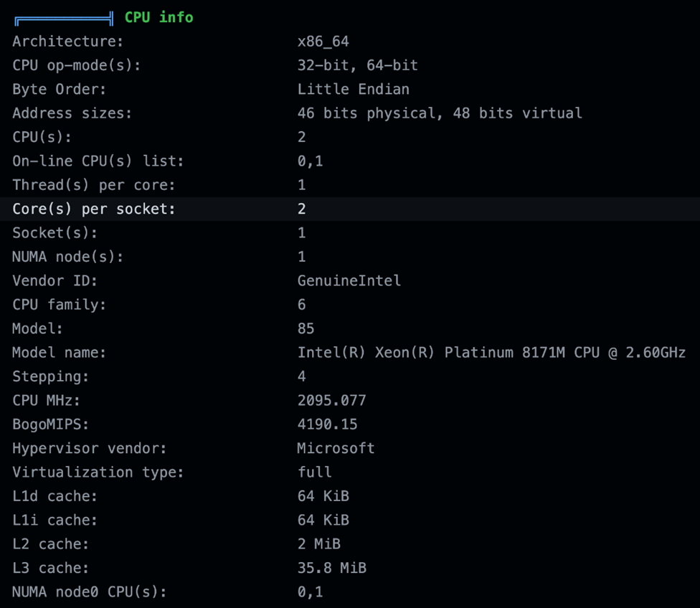Click the green CPU info header

point(159,17)
